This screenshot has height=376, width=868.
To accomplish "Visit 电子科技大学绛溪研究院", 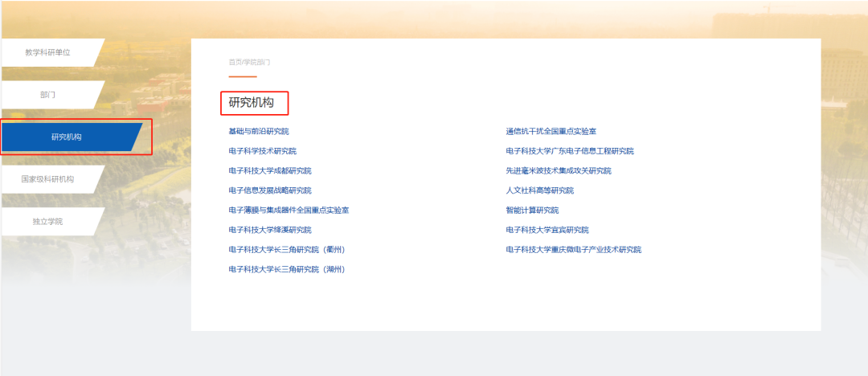I will pyautogui.click(x=270, y=230).
